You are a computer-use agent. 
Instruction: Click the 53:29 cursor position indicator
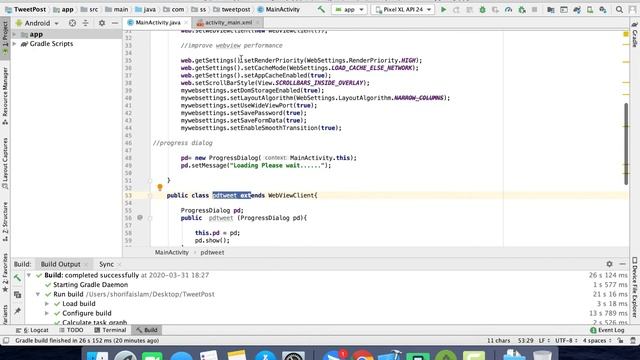coord(526,340)
